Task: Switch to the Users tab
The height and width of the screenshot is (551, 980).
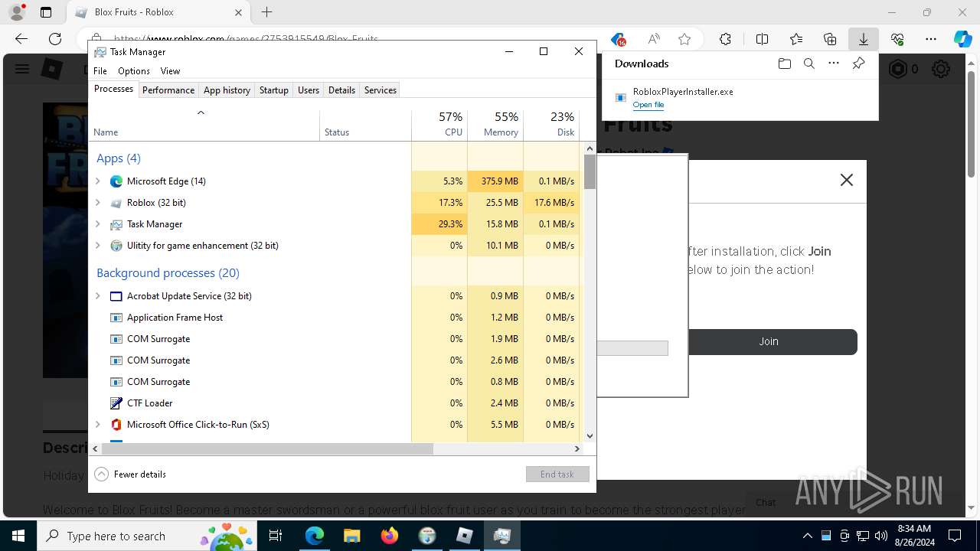Action: [x=309, y=90]
